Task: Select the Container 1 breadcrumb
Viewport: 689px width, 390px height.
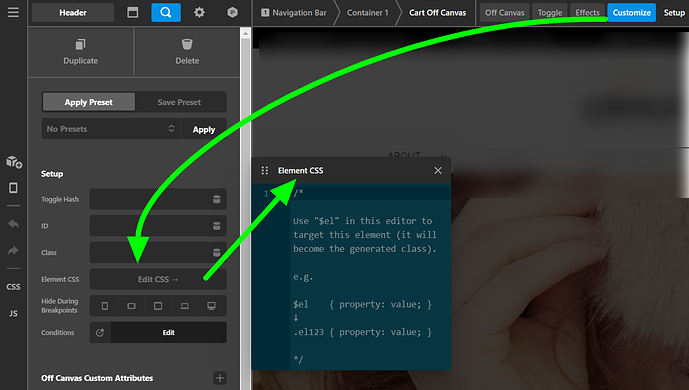Action: pyautogui.click(x=367, y=12)
